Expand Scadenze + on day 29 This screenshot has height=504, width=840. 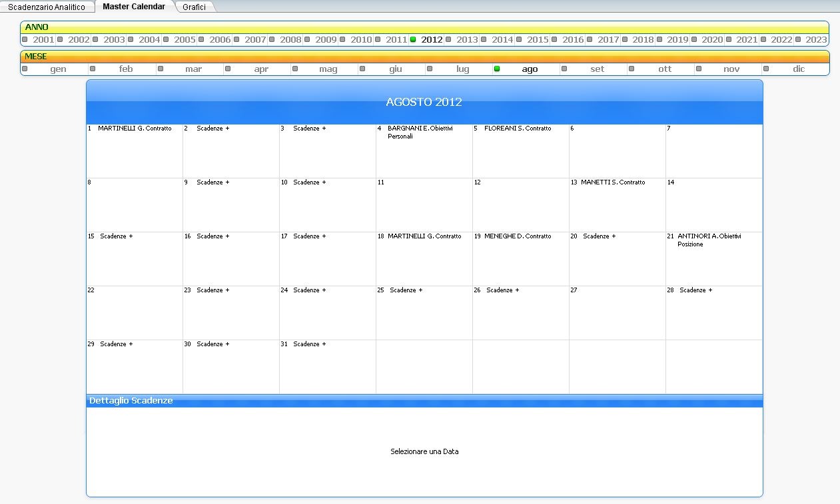point(117,344)
